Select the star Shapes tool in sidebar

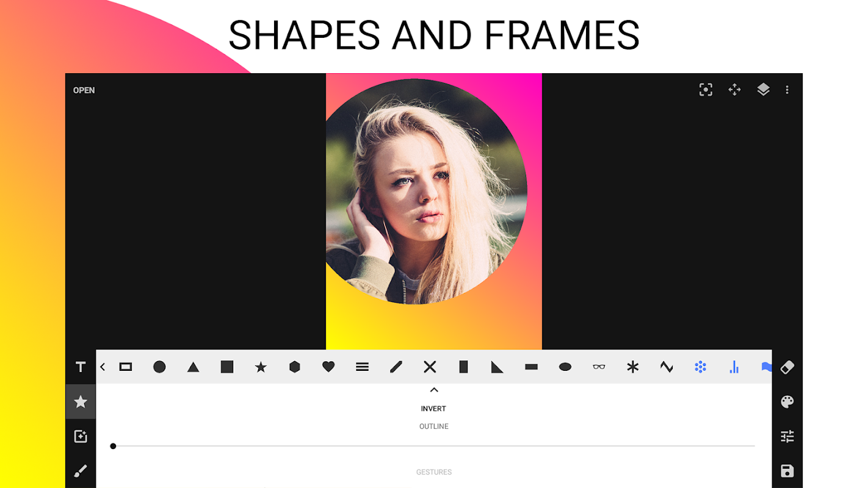tap(81, 401)
